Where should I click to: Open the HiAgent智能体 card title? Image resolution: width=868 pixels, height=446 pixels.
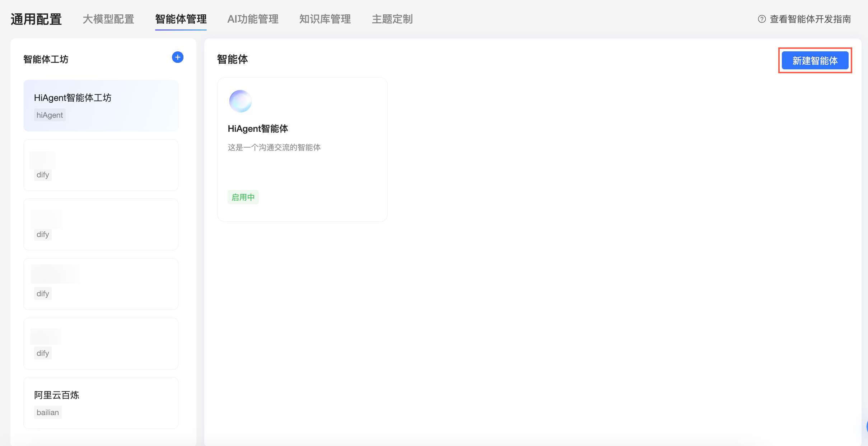tap(258, 129)
